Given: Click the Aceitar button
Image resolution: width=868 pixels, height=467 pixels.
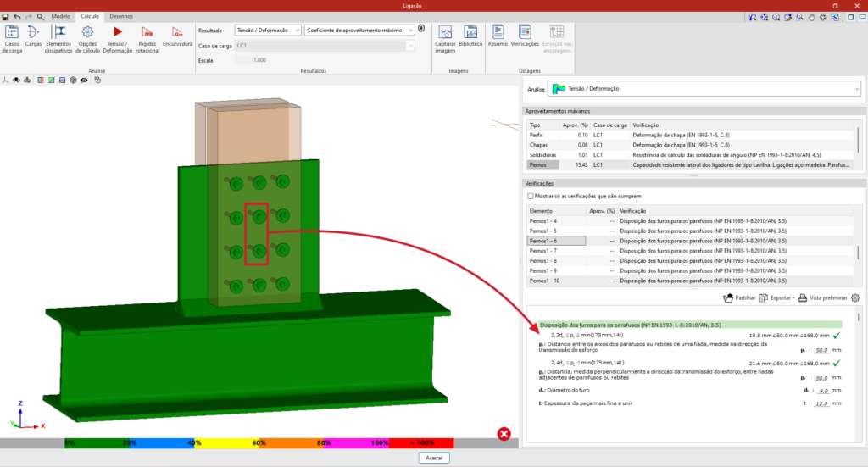Looking at the screenshot, I should point(434,458).
